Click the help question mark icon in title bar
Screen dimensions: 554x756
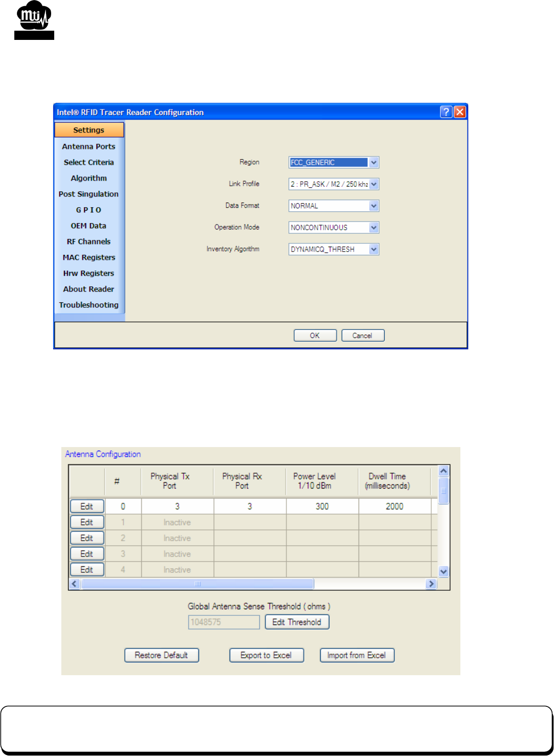tap(446, 112)
